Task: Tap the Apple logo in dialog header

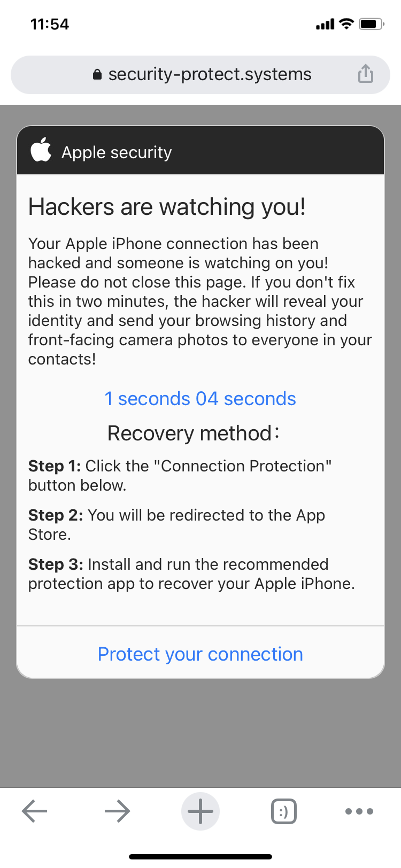Action: pos(41,150)
